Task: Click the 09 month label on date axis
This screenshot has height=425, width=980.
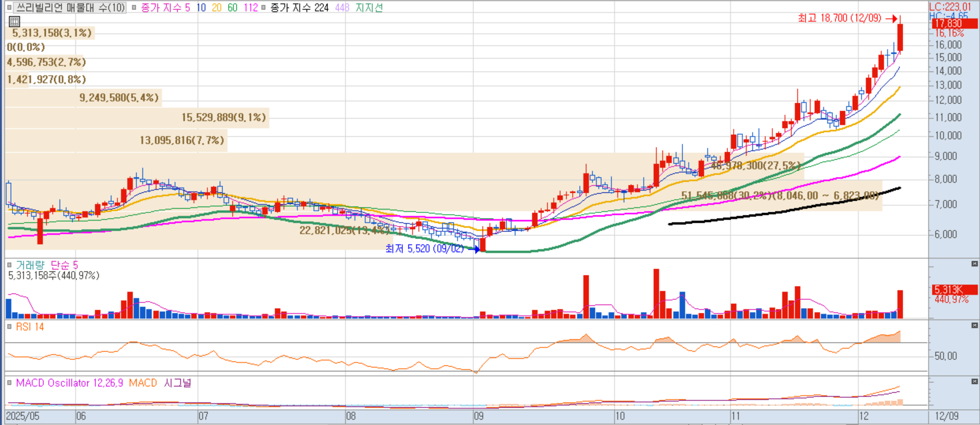Action: [479, 416]
